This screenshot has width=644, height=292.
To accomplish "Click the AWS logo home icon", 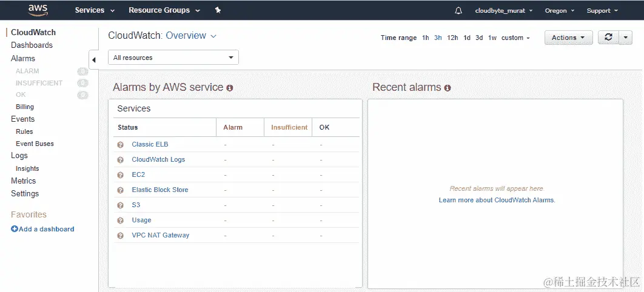I will [x=38, y=10].
